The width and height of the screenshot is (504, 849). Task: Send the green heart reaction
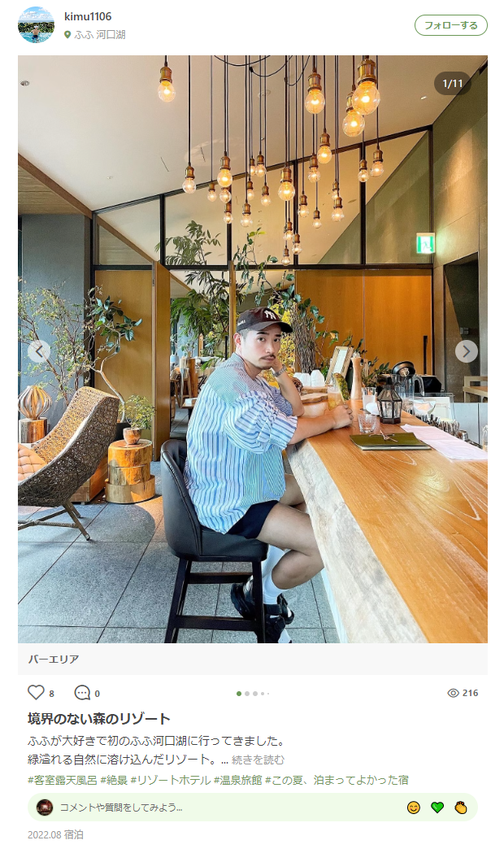click(437, 808)
